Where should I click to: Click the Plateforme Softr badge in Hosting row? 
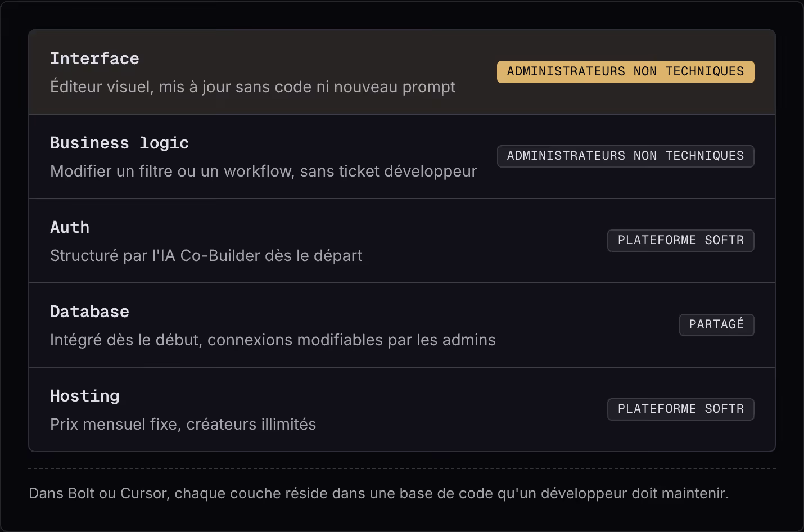pyautogui.click(x=680, y=409)
